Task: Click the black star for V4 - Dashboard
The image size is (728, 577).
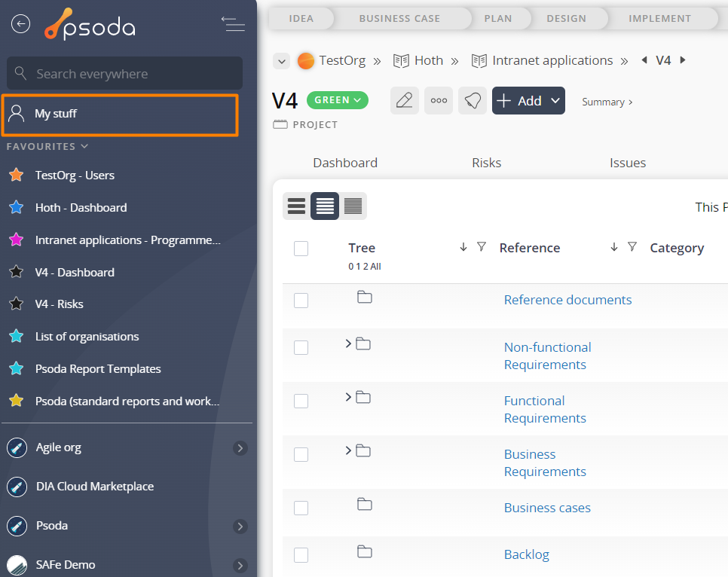Action: click(x=17, y=272)
